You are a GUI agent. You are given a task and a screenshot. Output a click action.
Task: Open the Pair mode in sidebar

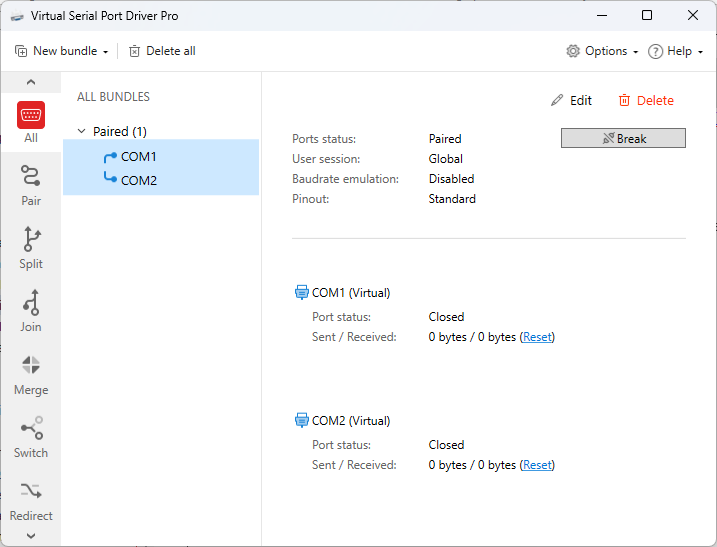tap(31, 185)
